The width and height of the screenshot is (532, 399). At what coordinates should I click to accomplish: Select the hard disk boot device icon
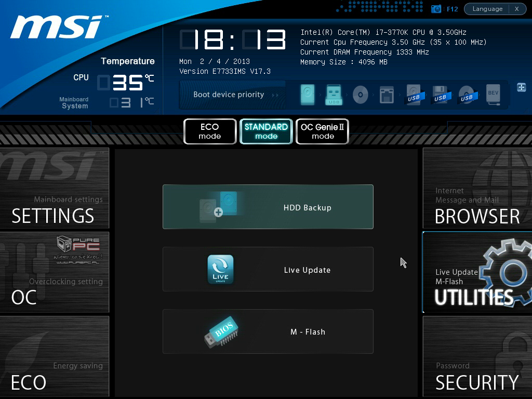[308, 95]
